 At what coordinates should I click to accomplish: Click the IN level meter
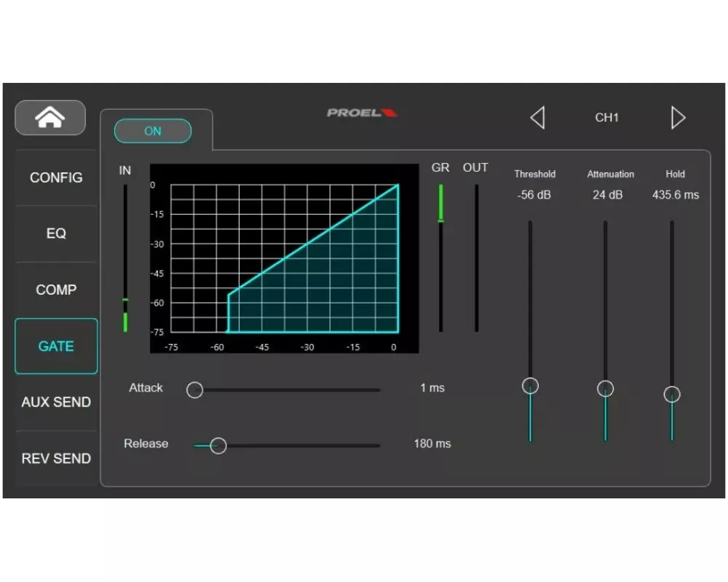(125, 258)
